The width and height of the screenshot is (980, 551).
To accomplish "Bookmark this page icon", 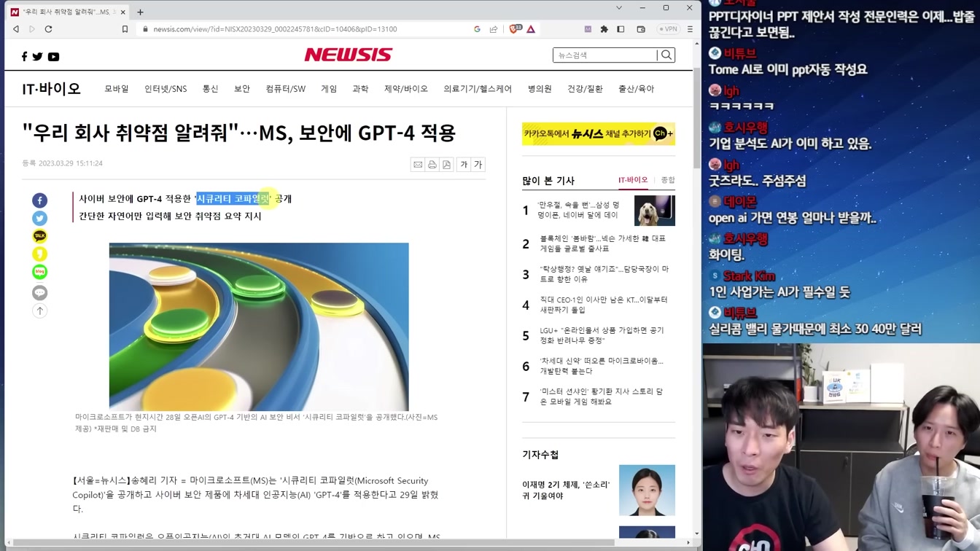I will [x=125, y=29].
